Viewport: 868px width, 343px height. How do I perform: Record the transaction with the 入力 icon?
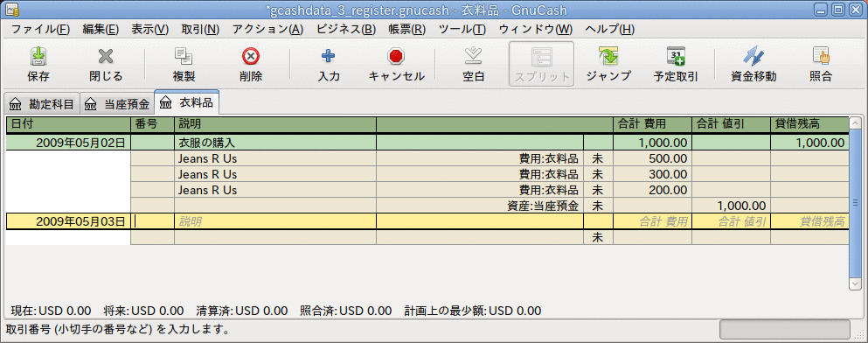[x=329, y=57]
